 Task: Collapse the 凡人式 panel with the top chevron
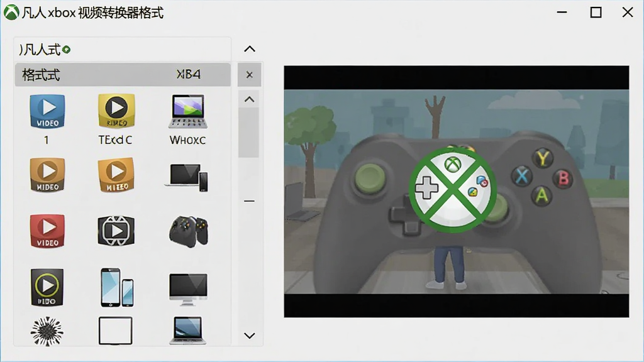(250, 49)
